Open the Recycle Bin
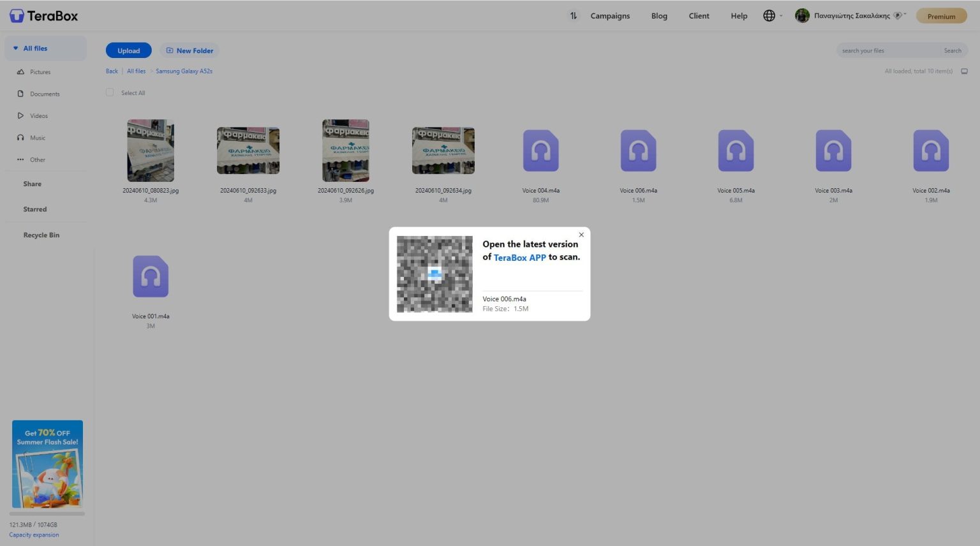Screen dimensions: 980x546 coord(41,235)
